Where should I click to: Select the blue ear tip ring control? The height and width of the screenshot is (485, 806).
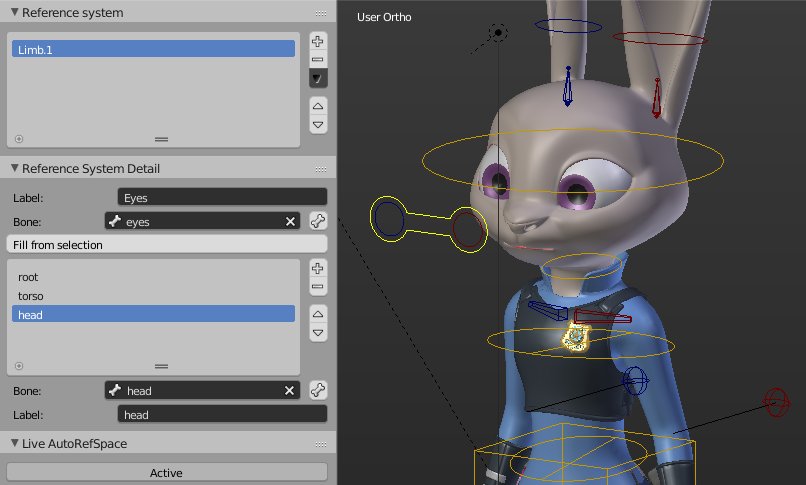coord(568,26)
